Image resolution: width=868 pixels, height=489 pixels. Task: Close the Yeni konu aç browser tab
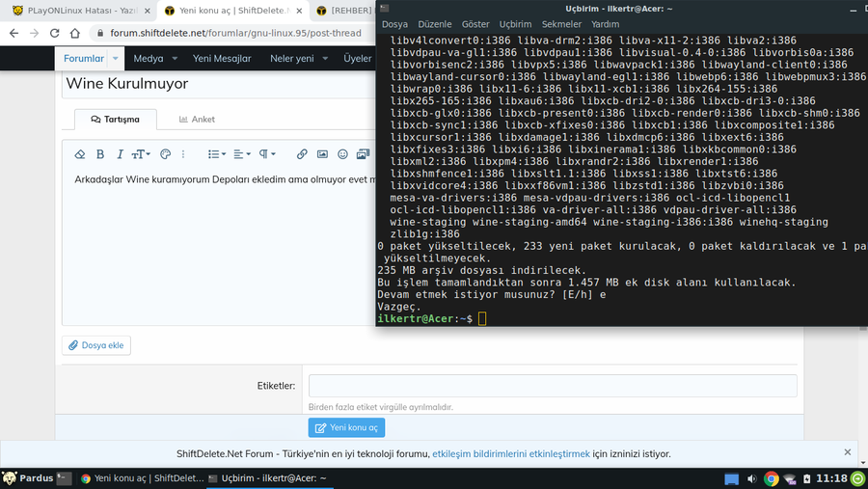click(300, 11)
